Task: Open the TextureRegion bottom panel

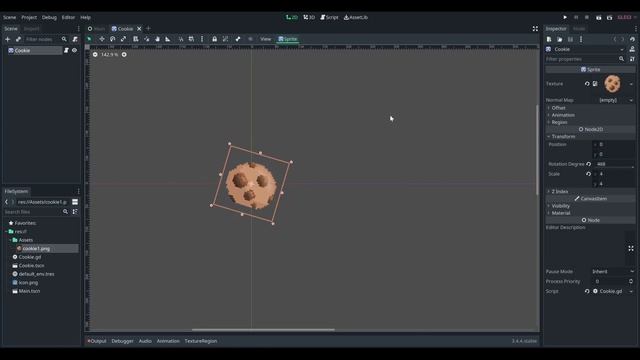Action: pos(201,341)
